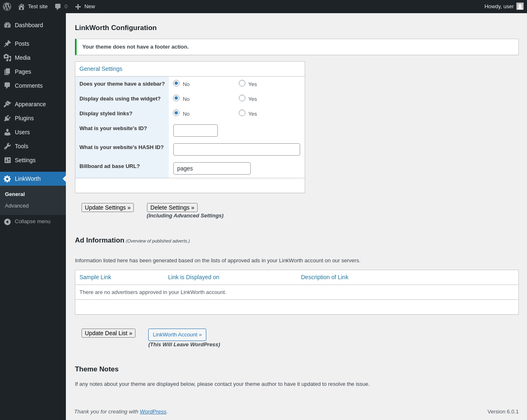
Task: Click the Sample Link column header
Action: click(95, 278)
